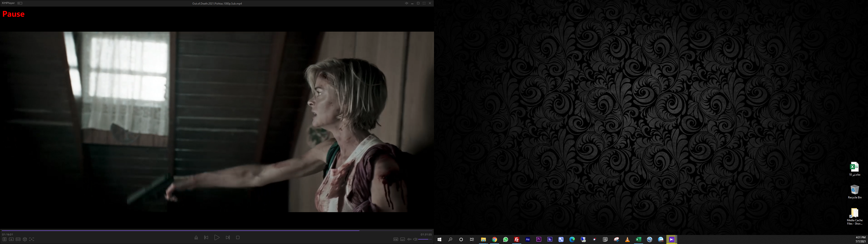Click the 3D cube icon
868x244 pixels.
point(25,239)
